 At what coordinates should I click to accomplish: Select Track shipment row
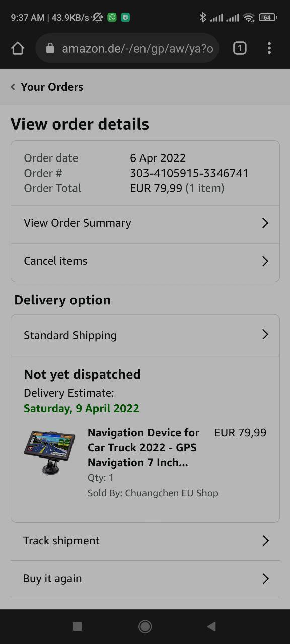[145, 541]
